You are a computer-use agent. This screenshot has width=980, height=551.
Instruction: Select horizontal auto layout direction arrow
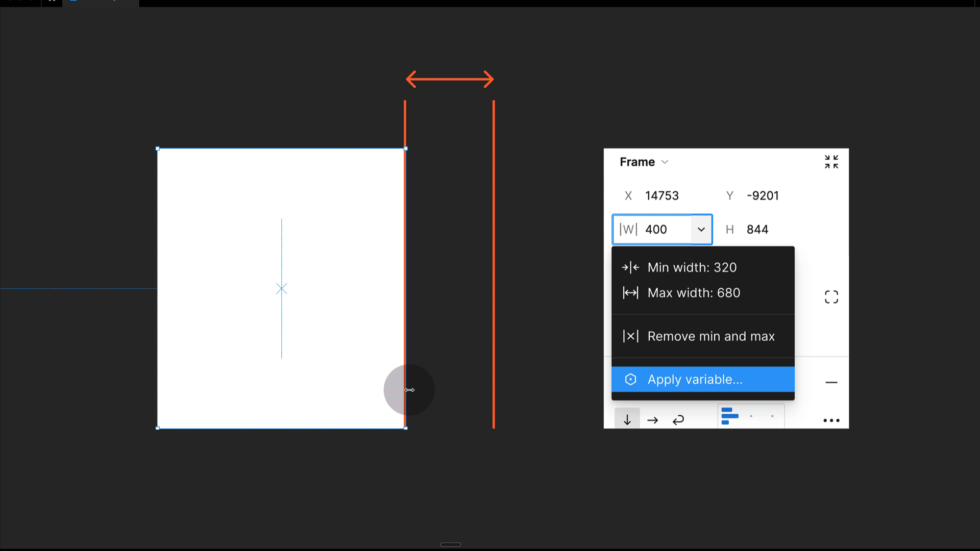652,420
